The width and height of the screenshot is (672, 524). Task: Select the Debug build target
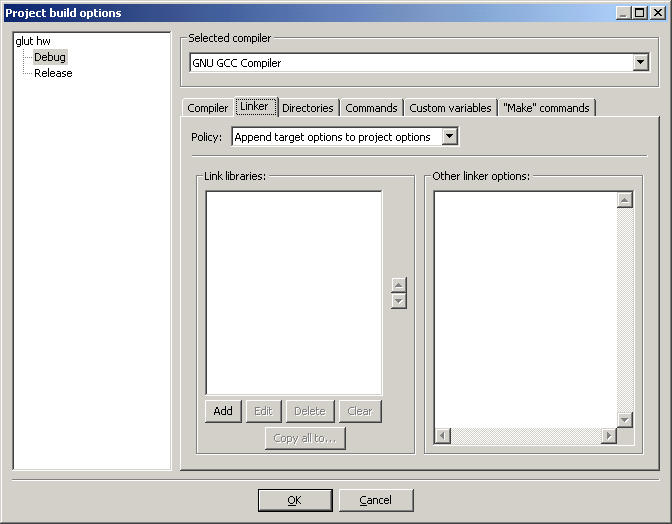click(x=50, y=57)
